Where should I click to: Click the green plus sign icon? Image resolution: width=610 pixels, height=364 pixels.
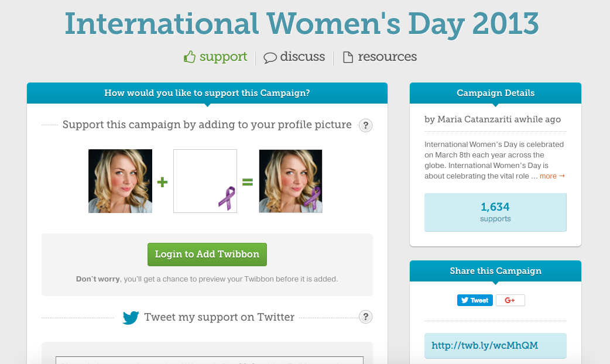coord(162,182)
